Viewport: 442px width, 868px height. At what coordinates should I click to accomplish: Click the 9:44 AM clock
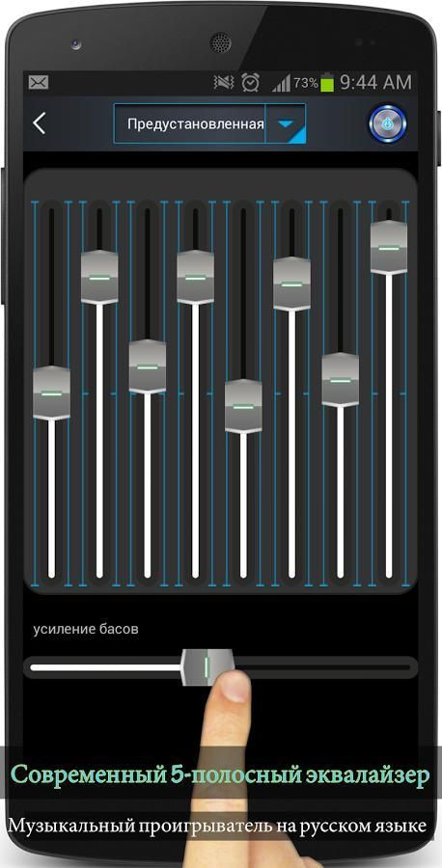point(375,83)
